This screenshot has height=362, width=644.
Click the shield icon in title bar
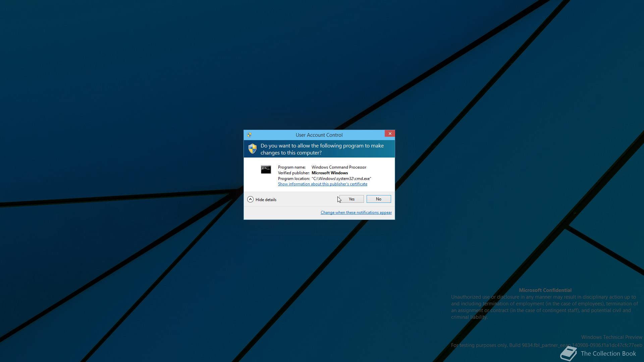click(x=249, y=135)
